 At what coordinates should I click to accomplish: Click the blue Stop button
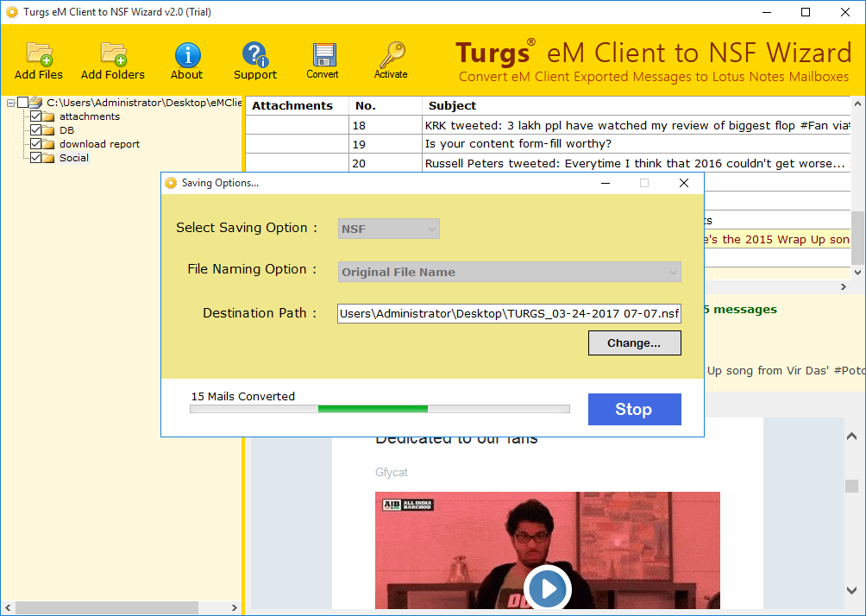coord(635,410)
